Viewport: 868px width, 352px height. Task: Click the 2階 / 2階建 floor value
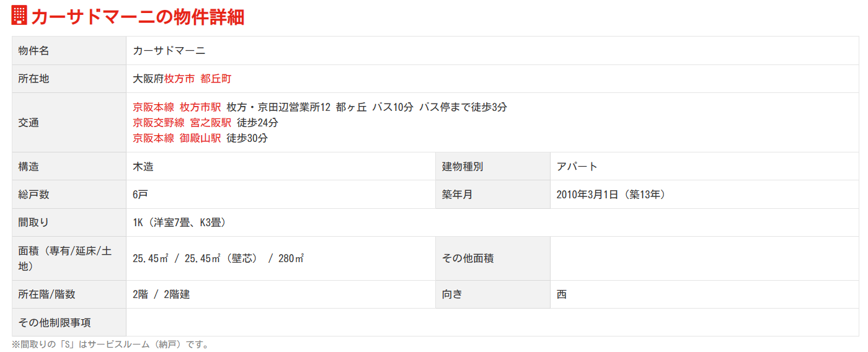point(161,294)
